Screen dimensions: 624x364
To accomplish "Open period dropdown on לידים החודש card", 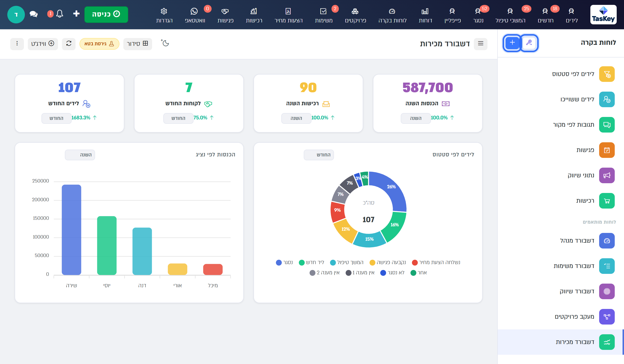I will [57, 118].
